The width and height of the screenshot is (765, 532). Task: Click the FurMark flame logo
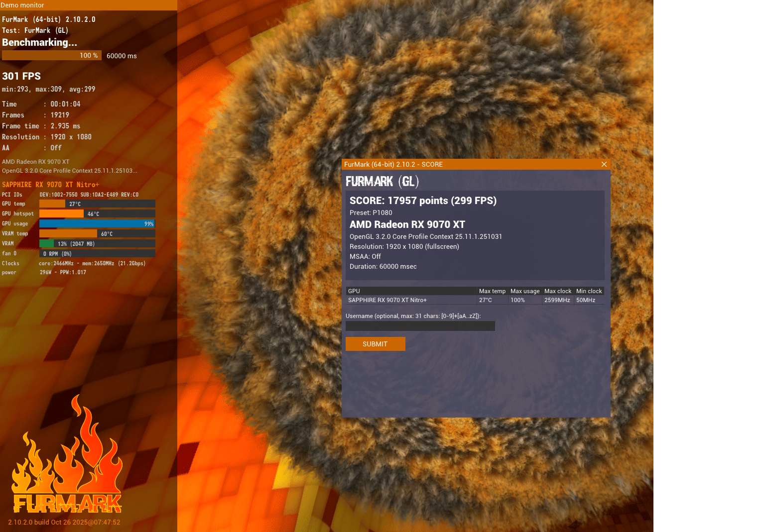(x=67, y=454)
